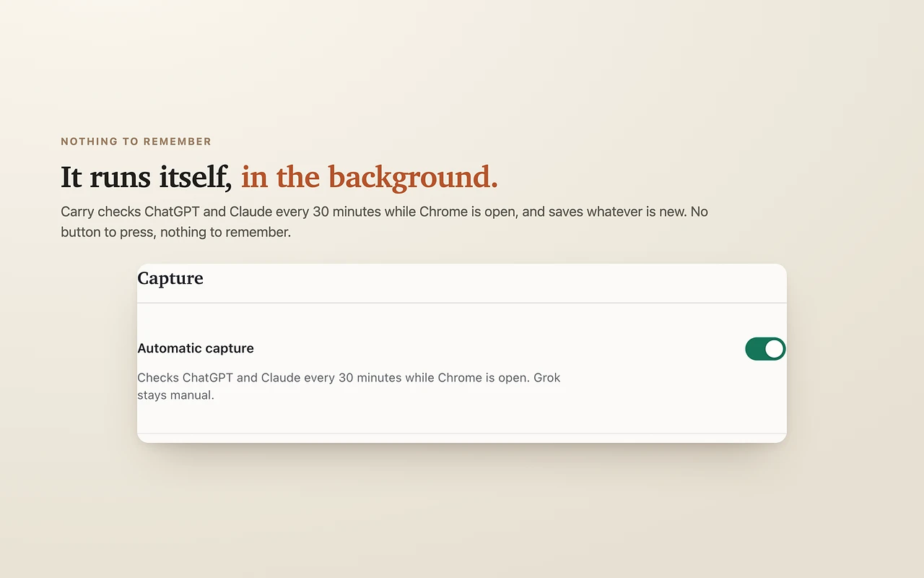Click the word 'Grok' in the capture description
This screenshot has height=578, width=924.
pos(547,378)
